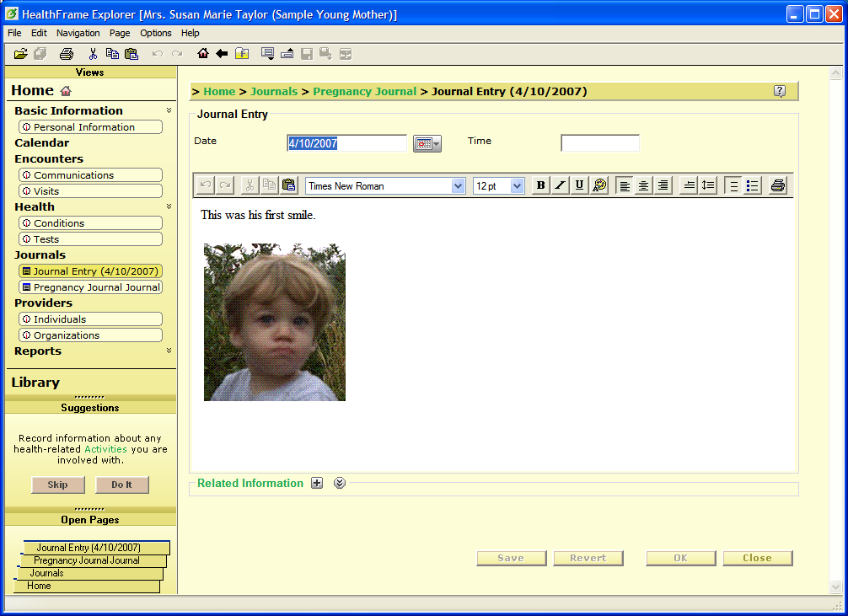Click the Skip suggestion button
848x616 pixels.
(x=58, y=485)
